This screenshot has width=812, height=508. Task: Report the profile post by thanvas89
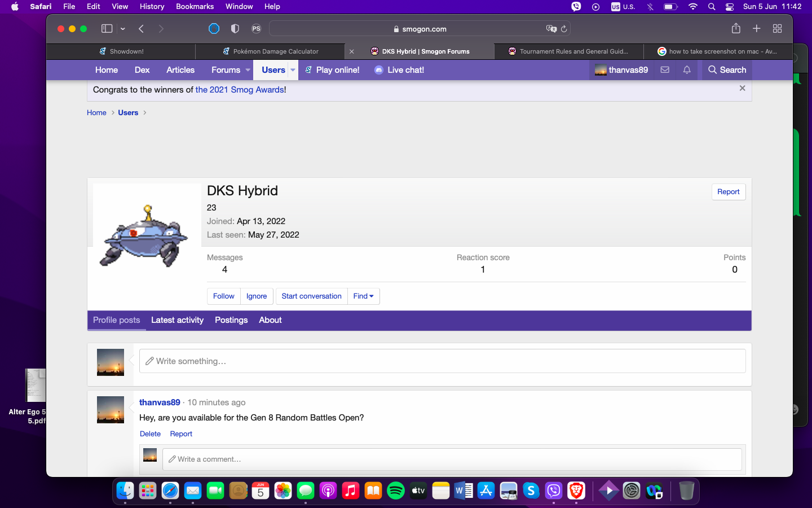pos(181,434)
